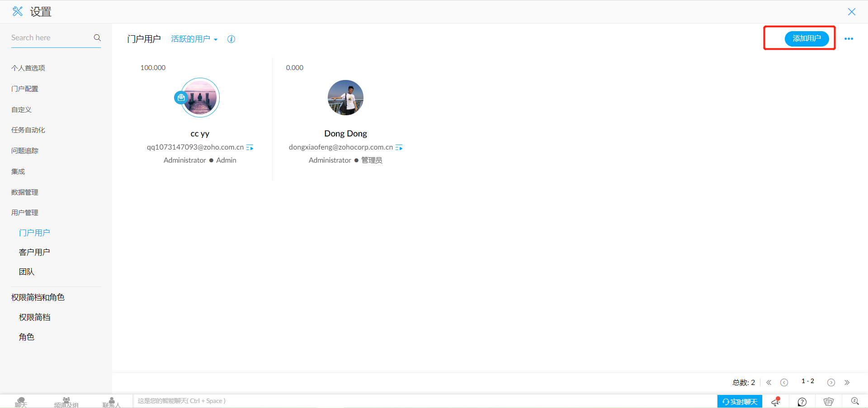Click the details icon next to qq1073147093 email
868x408 pixels.
point(250,148)
